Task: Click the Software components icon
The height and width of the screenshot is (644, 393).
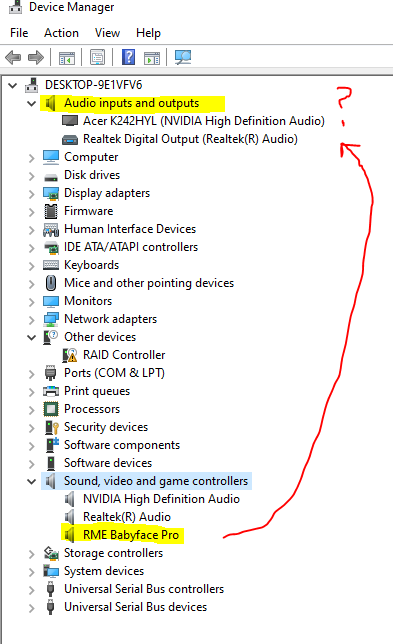Action: coord(52,445)
